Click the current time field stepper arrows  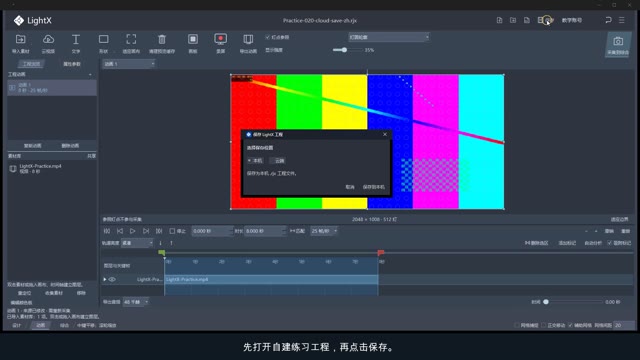pos(230,231)
